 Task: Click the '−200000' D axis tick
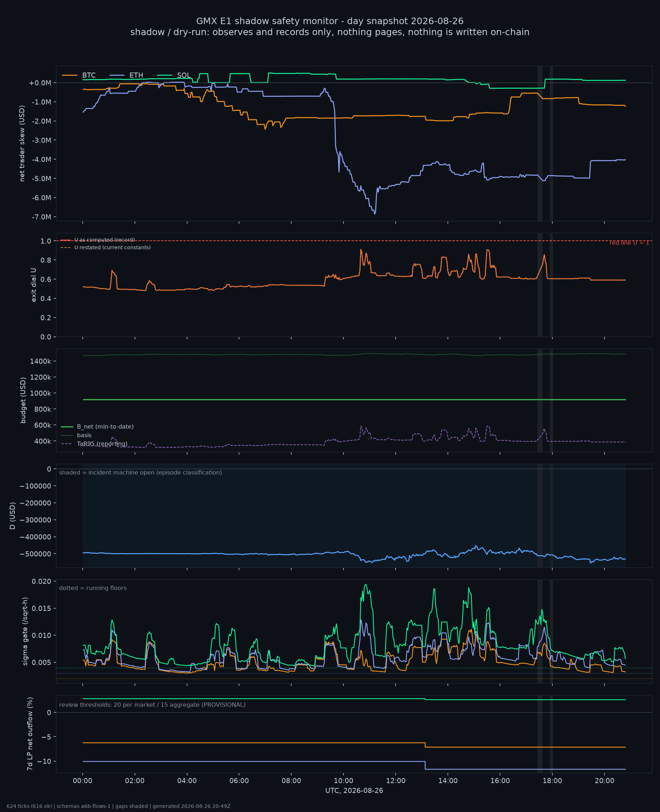[36, 503]
